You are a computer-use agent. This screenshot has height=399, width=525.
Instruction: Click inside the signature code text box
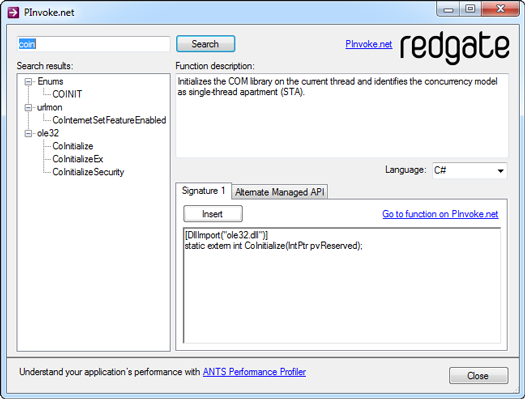pyautogui.click(x=342, y=285)
